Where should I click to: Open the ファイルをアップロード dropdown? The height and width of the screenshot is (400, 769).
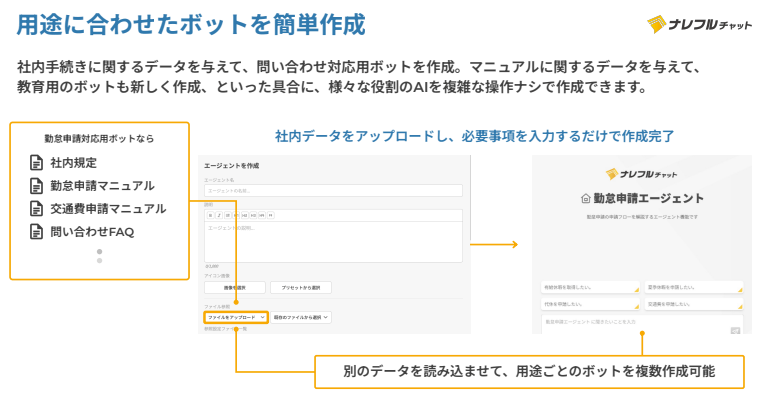(x=235, y=316)
